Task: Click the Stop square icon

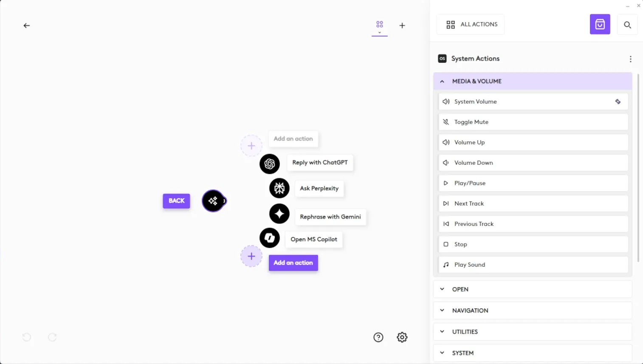Action: pos(446,244)
